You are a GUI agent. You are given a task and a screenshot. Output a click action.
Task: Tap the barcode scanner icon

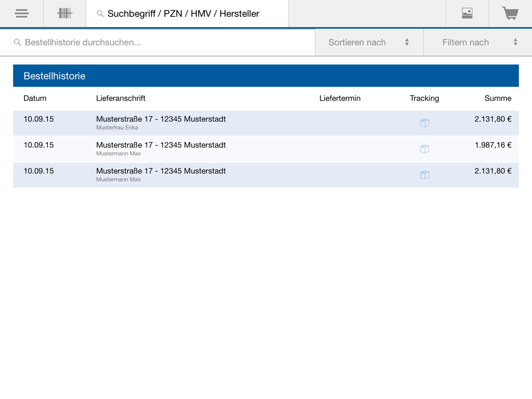pyautogui.click(x=65, y=14)
